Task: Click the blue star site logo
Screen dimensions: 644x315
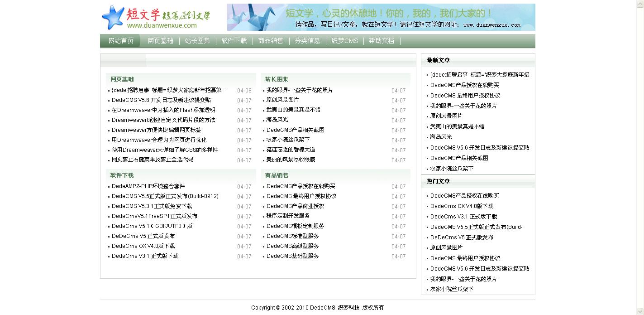Action: (113, 18)
